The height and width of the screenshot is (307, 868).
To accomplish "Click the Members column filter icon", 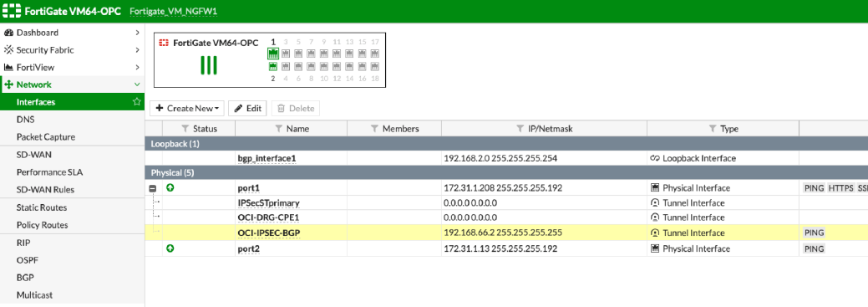I will [x=375, y=129].
